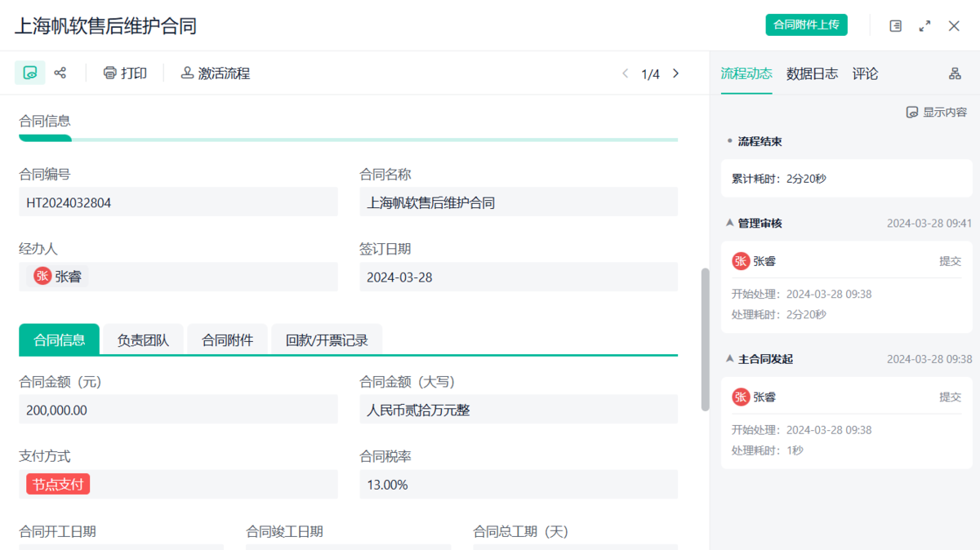The image size is (980, 550).
Task: Switch to the 流程动态 tab
Action: [746, 73]
